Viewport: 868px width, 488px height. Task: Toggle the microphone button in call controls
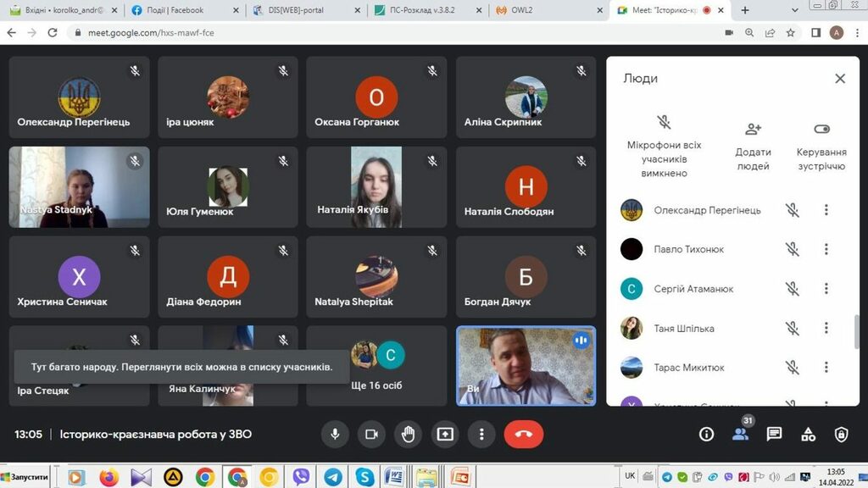click(x=336, y=434)
